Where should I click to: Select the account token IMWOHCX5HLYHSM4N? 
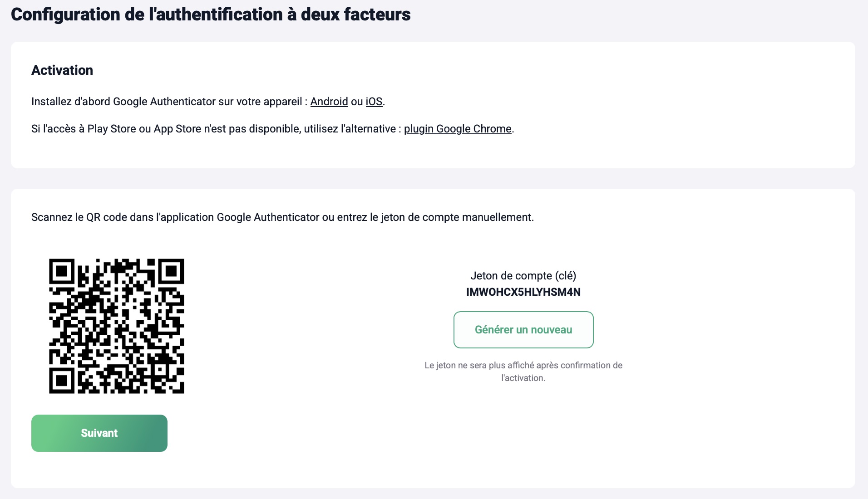(x=523, y=292)
